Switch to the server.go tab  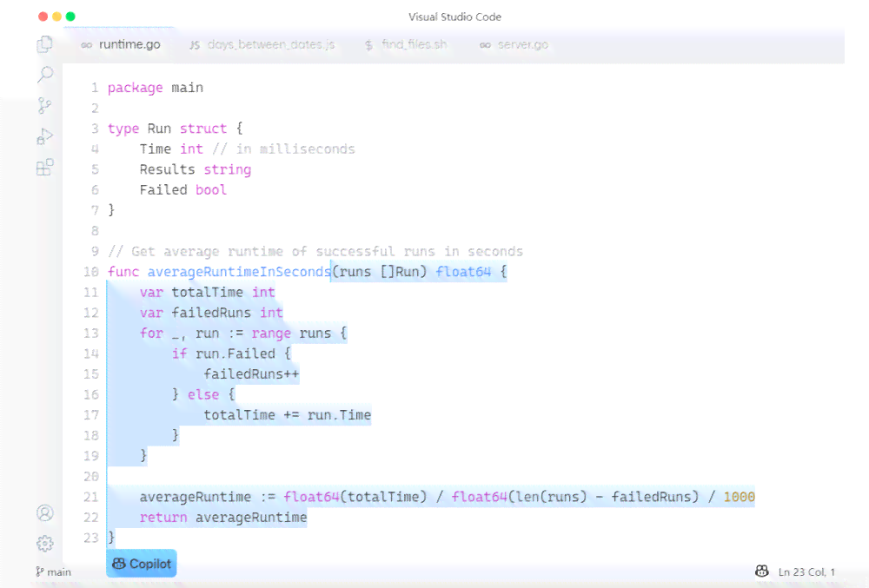pyautogui.click(x=514, y=45)
